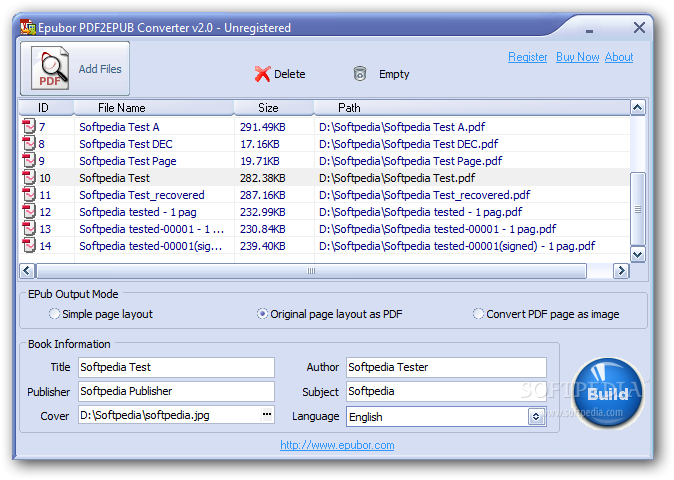Click the size value 282.38KB
The image size is (674, 480).
point(263,178)
